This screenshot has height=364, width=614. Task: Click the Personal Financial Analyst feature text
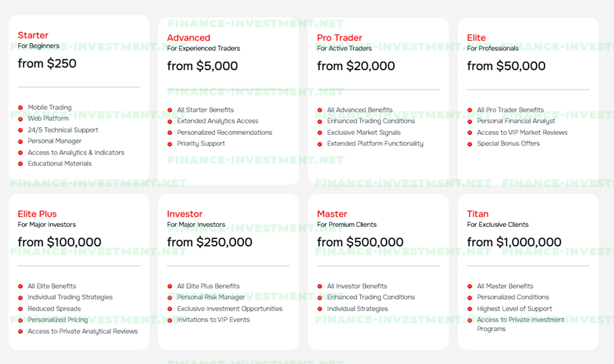(516, 121)
